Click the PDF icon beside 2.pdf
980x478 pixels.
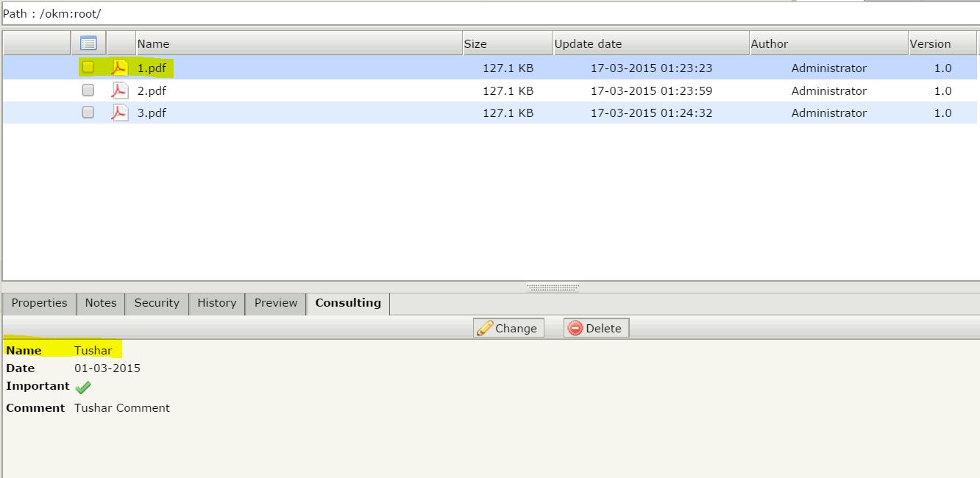tap(119, 90)
